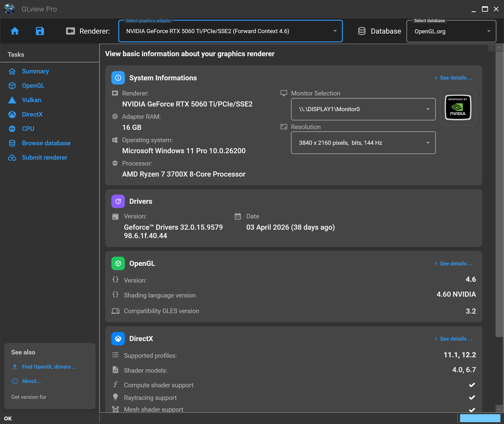504x424 pixels.
Task: See details for OpenGL card
Action: (x=453, y=264)
